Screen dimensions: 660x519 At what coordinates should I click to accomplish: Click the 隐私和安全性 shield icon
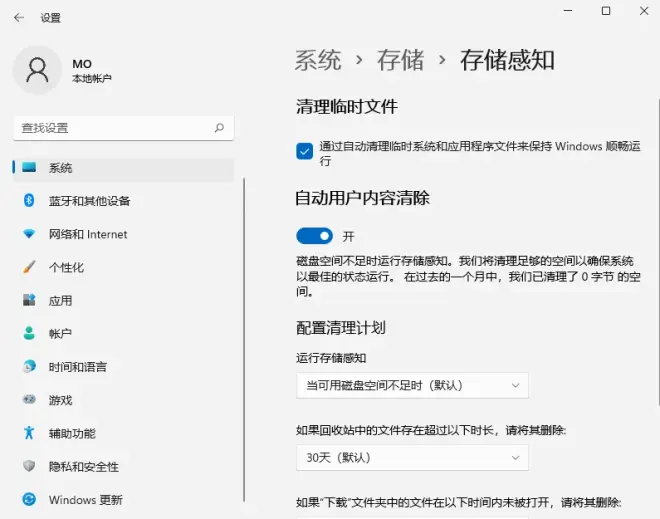[29, 466]
